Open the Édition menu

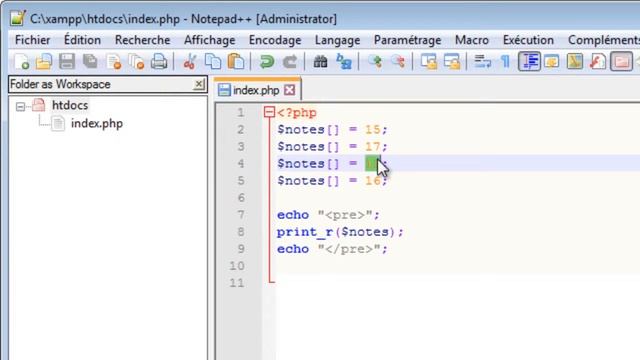coord(82,40)
